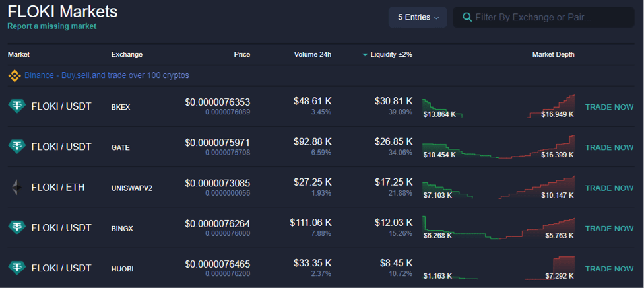Click the FLOKI Markets heading

tap(63, 11)
